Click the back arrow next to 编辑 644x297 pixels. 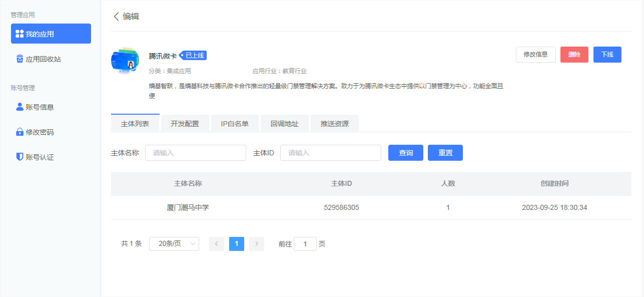pos(116,17)
